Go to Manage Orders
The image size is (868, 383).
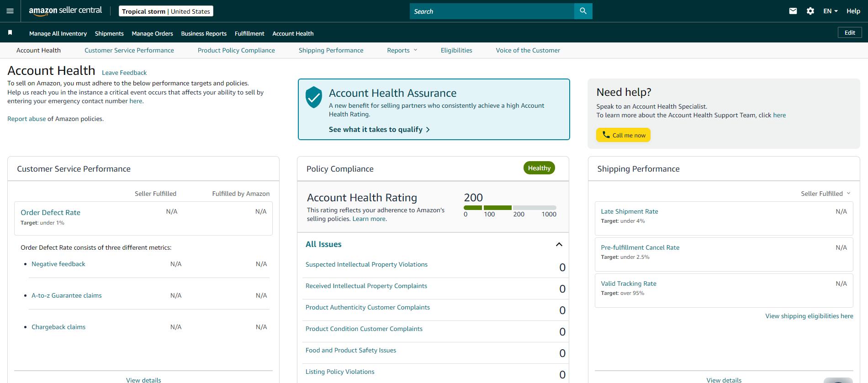coord(152,33)
